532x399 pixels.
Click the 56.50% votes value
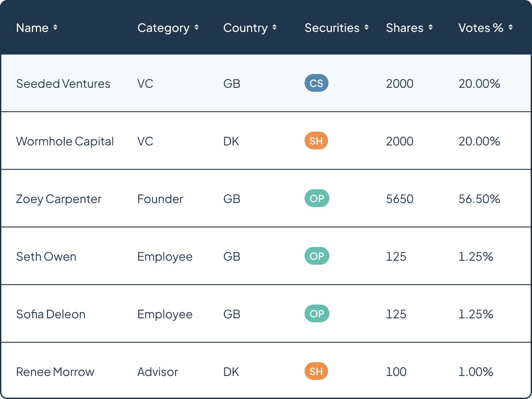coord(479,199)
